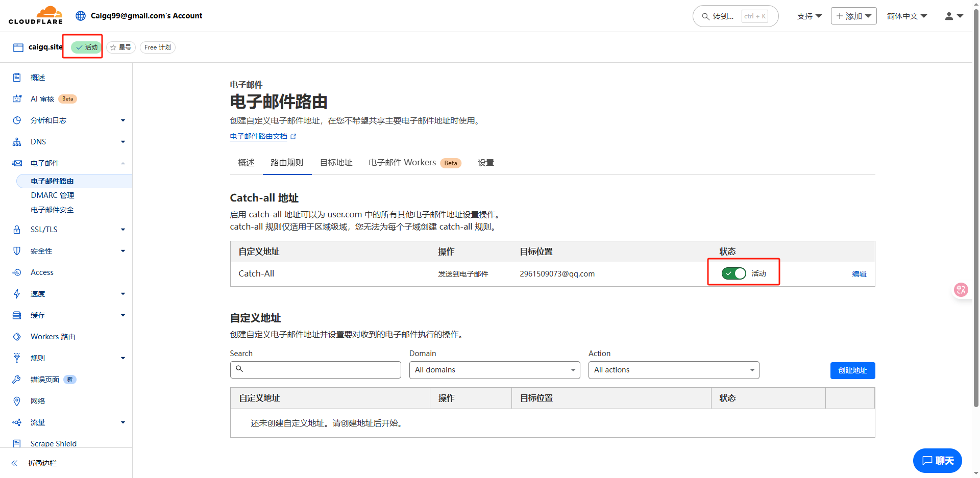
Task: Open the All domains dropdown
Action: click(x=494, y=370)
